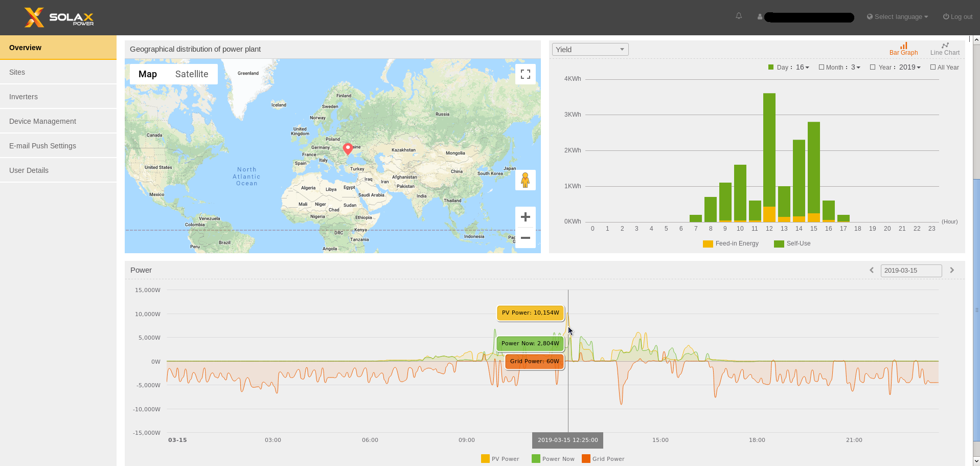The width and height of the screenshot is (980, 466).
Task: Zoom out on the map
Action: [x=525, y=238]
